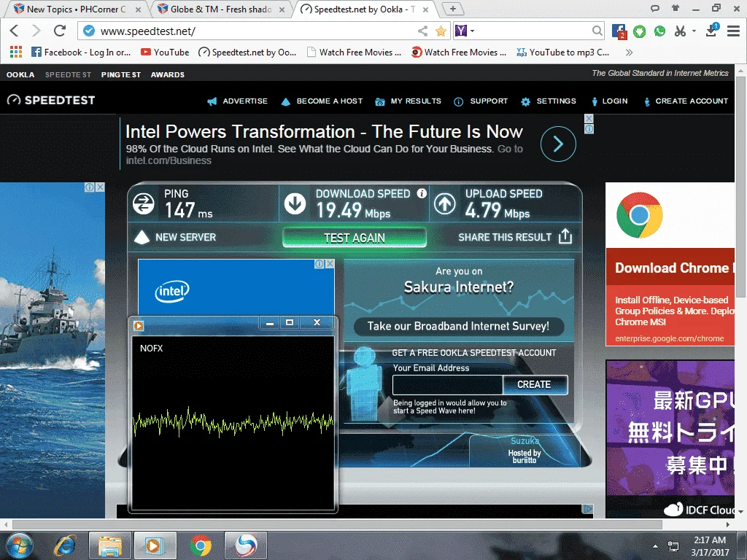The image size is (747, 560).
Task: Click the IDCF Cloud ad
Action: click(670, 439)
